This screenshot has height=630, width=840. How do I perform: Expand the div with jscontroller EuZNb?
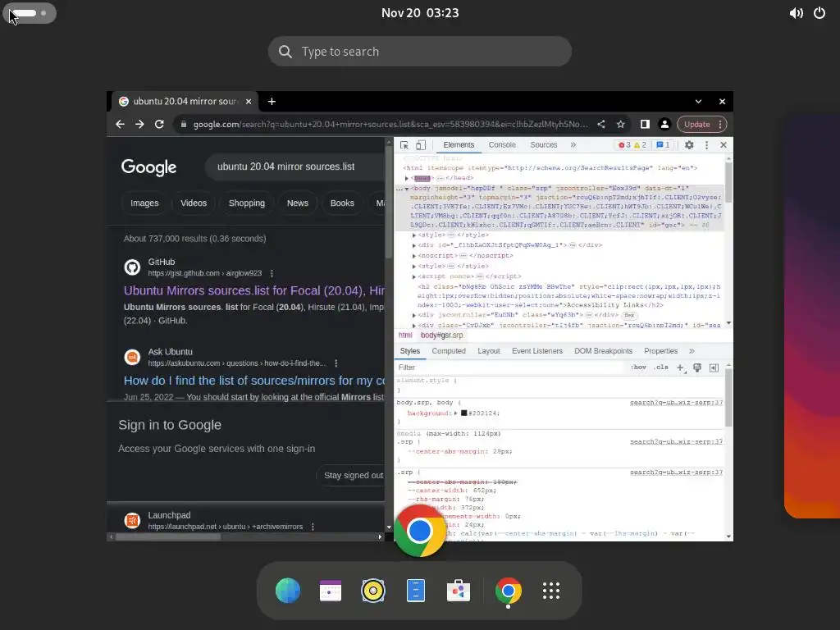pos(414,316)
